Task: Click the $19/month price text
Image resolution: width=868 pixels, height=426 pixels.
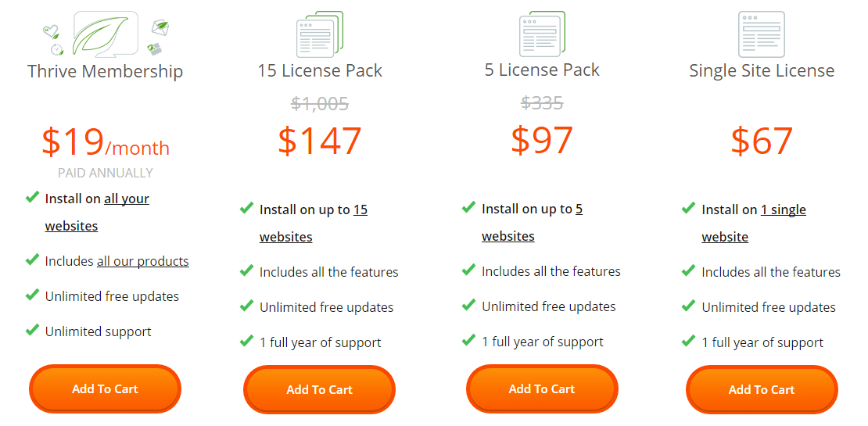Action: pyautogui.click(x=105, y=143)
